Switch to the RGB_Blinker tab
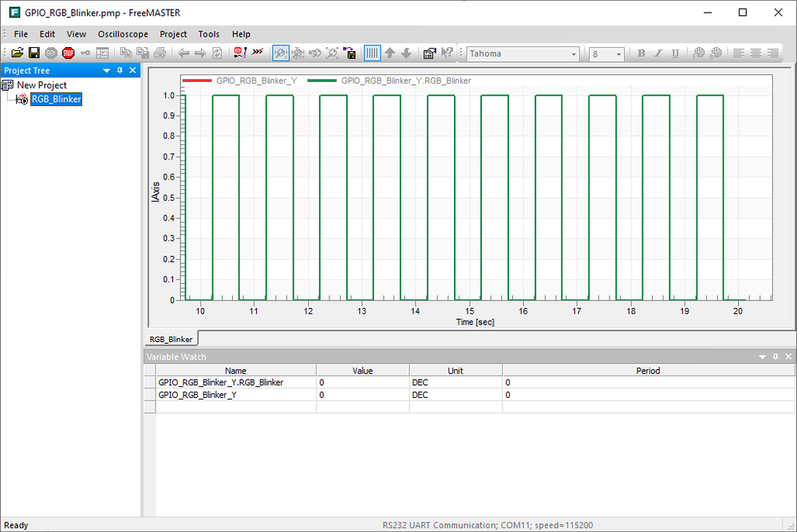Image resolution: width=797 pixels, height=532 pixels. point(172,339)
